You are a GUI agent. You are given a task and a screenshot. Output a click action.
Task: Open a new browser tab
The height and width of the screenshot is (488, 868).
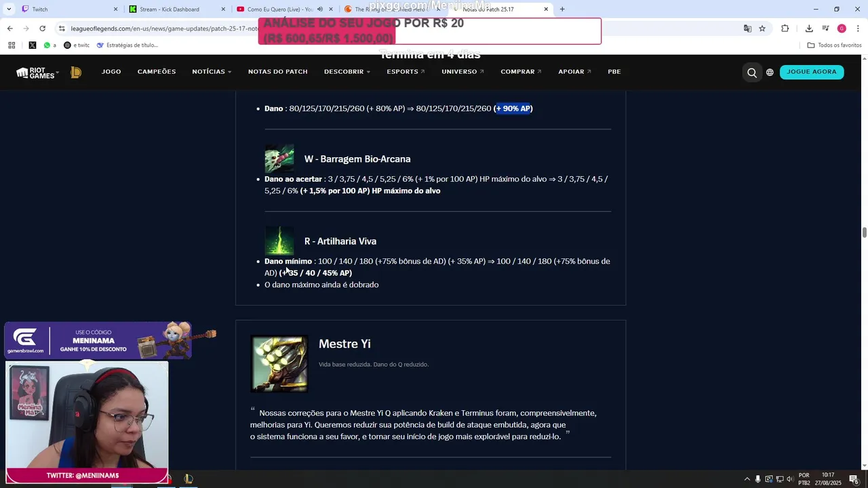[x=562, y=9]
